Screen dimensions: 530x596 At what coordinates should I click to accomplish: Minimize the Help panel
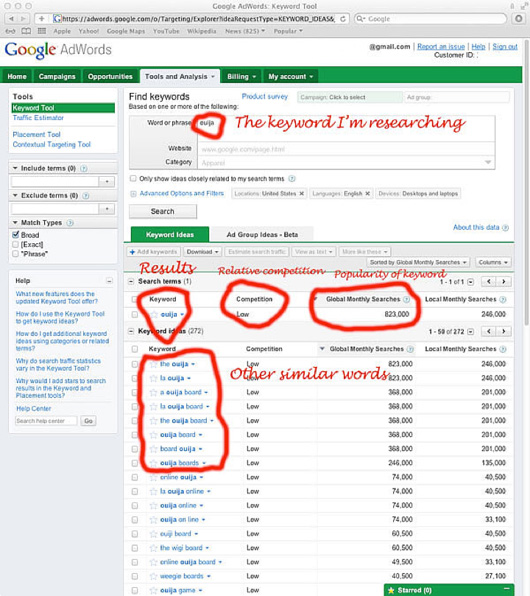(x=109, y=281)
